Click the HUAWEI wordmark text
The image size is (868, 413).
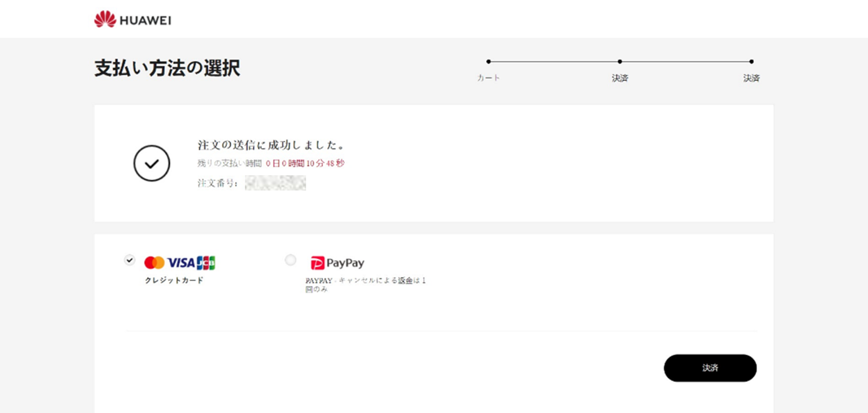(145, 20)
